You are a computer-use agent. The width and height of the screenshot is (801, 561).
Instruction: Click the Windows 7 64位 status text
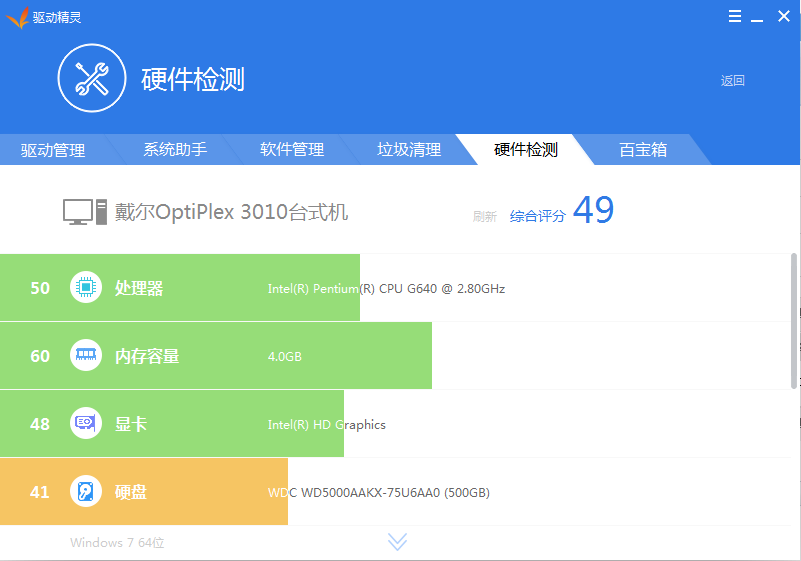[x=117, y=543]
